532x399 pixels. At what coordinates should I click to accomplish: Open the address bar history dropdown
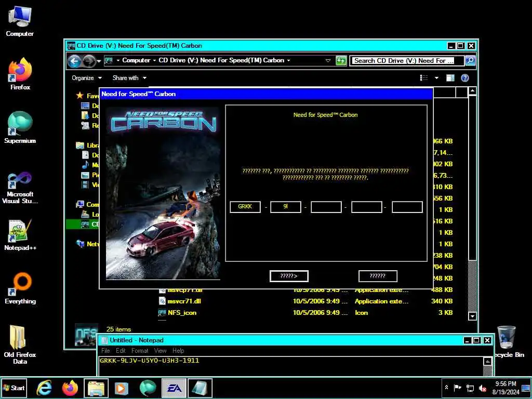coord(328,61)
